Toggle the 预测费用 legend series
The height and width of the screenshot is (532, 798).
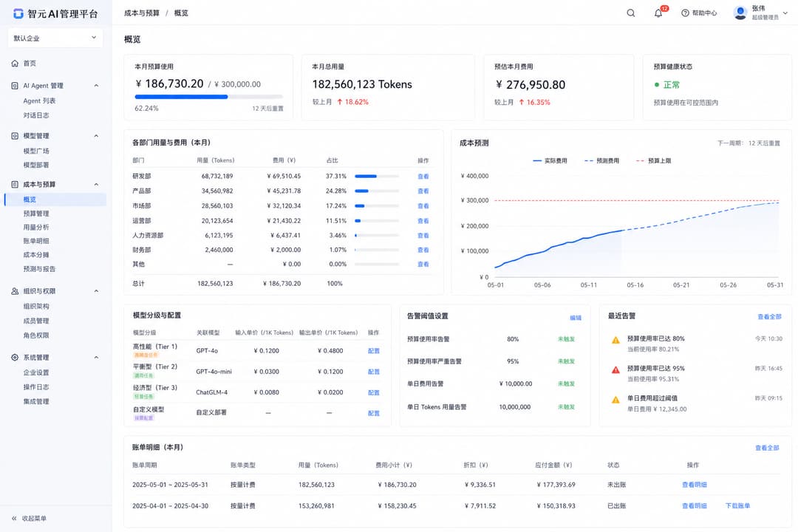coord(601,160)
